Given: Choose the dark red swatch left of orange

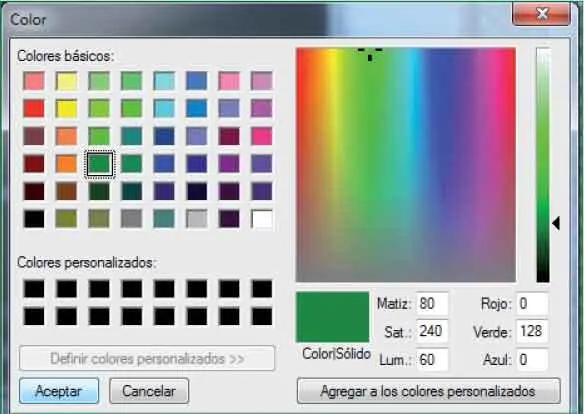Looking at the screenshot, I should click(x=34, y=163).
